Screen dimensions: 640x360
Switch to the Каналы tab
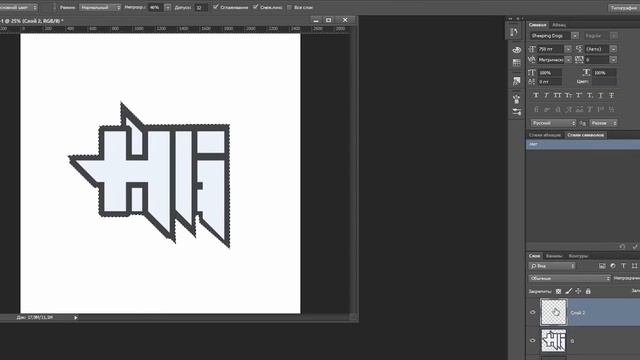[x=554, y=256]
